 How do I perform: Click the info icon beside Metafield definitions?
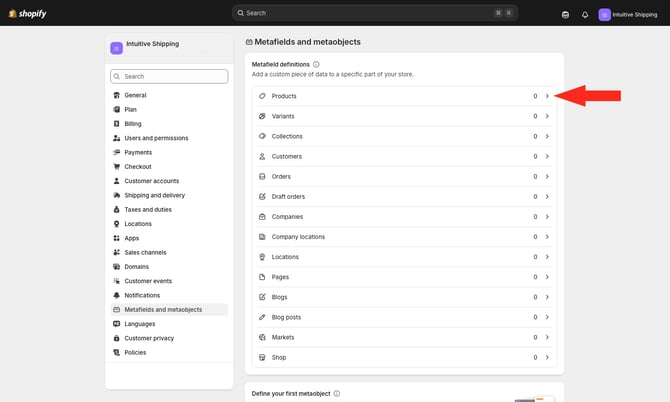point(316,65)
